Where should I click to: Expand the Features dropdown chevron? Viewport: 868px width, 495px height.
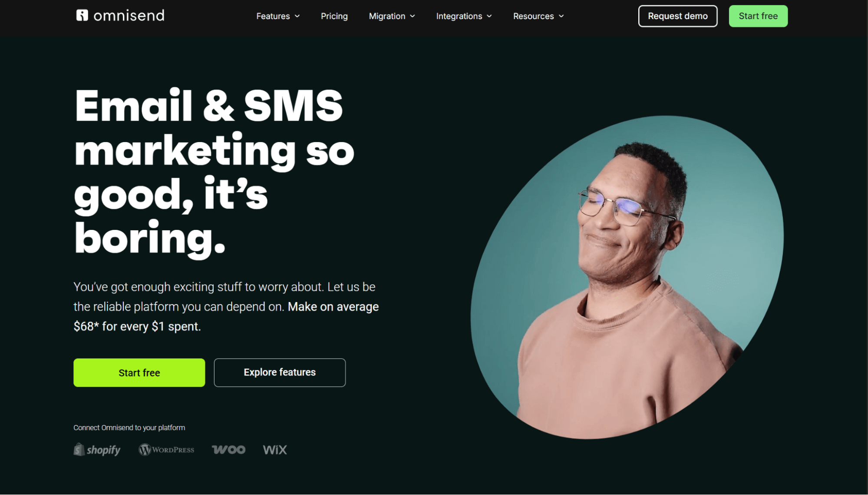point(297,16)
